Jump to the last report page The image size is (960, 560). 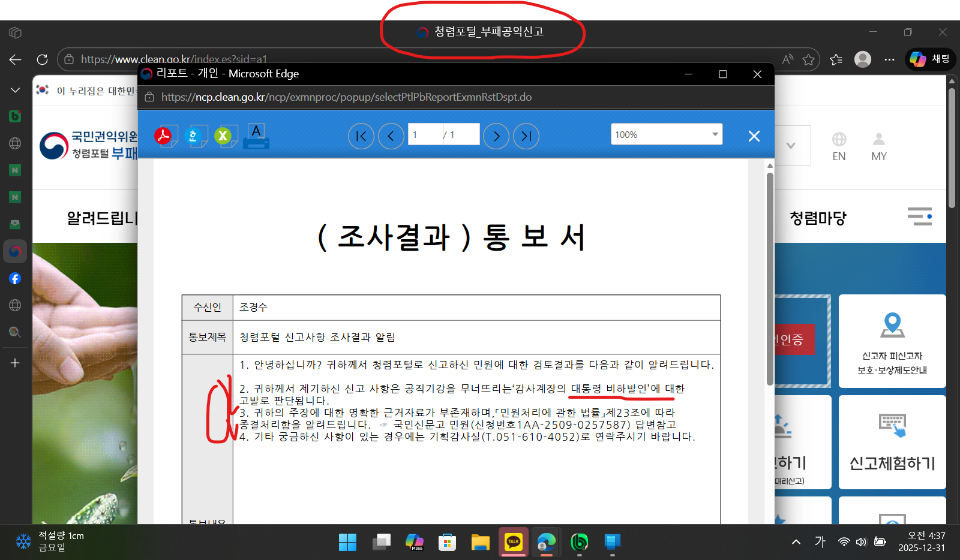click(x=526, y=136)
